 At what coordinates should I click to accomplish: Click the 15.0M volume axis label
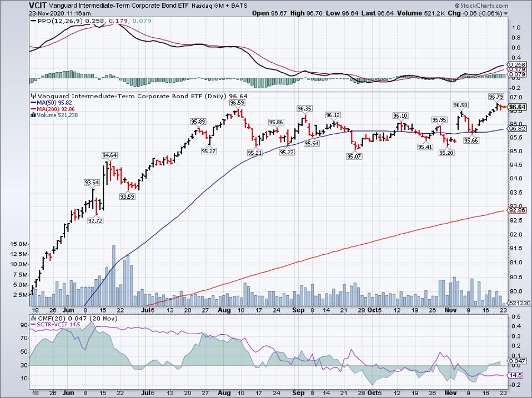[x=19, y=244]
